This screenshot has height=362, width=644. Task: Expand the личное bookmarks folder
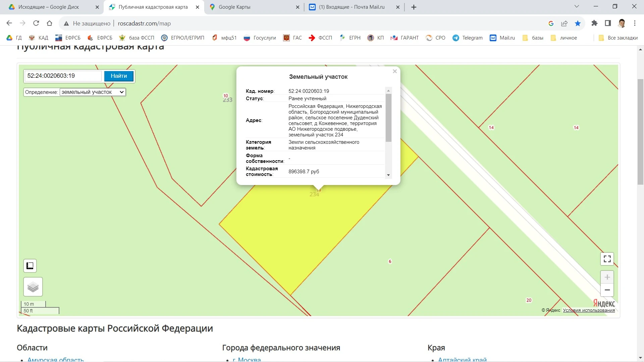[564, 38]
